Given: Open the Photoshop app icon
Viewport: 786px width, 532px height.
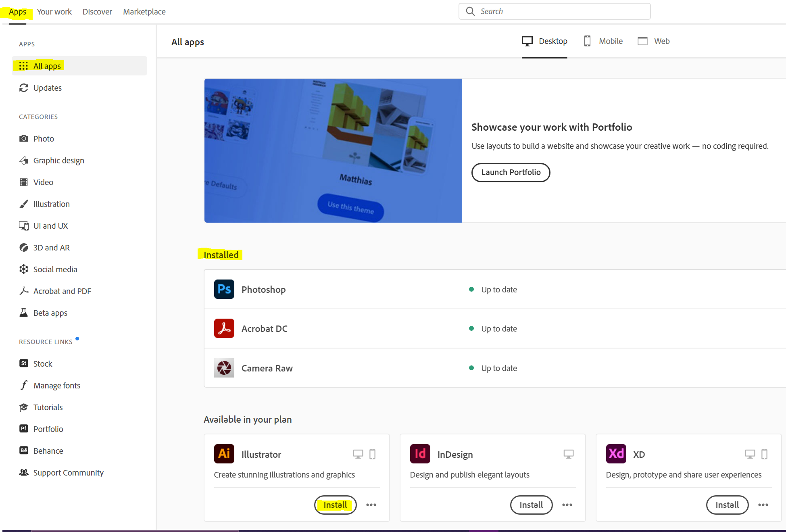Looking at the screenshot, I should (224, 289).
